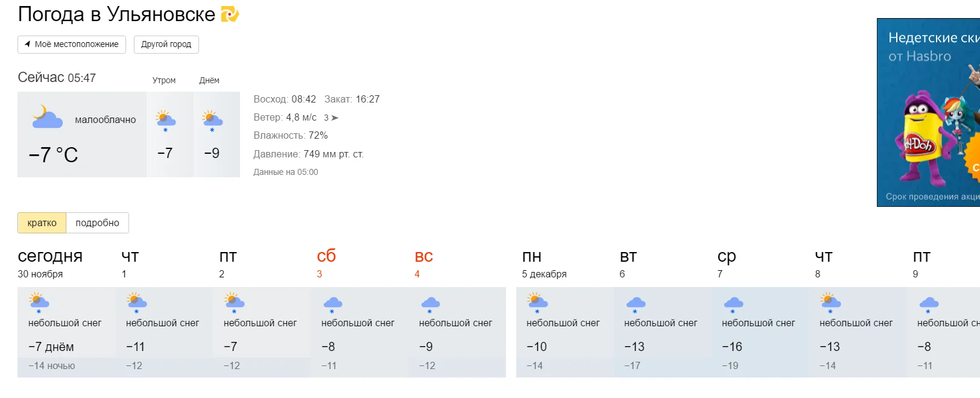Switch to the кратко forecast view

[x=42, y=223]
